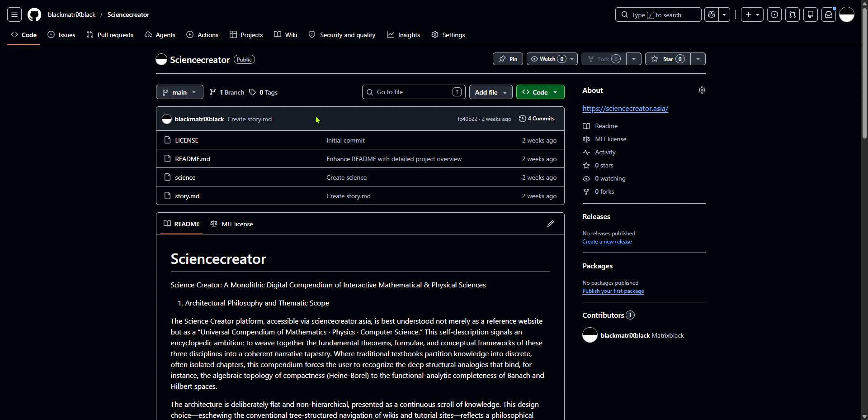Open the Actions tab
The image size is (868, 420).
(203, 35)
